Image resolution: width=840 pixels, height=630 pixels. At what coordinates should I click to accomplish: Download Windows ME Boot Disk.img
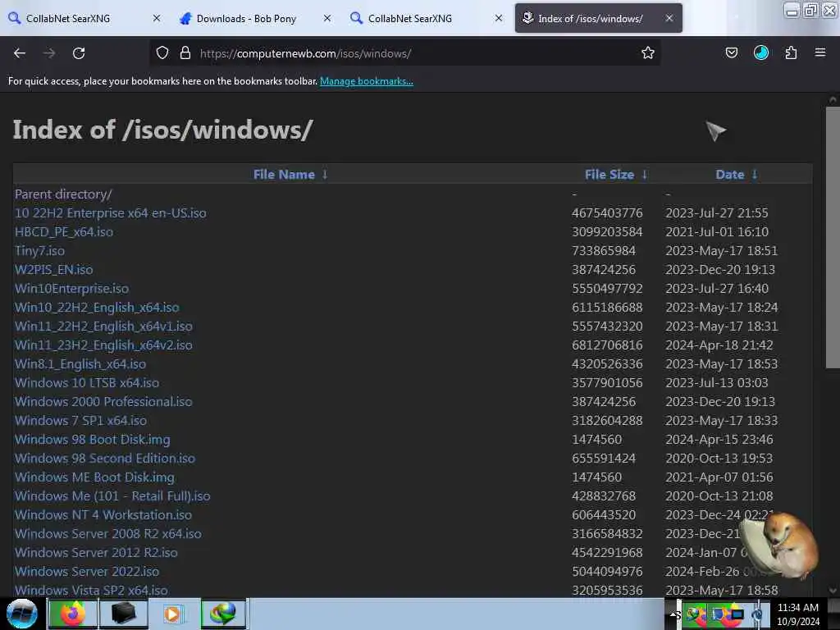(x=94, y=477)
